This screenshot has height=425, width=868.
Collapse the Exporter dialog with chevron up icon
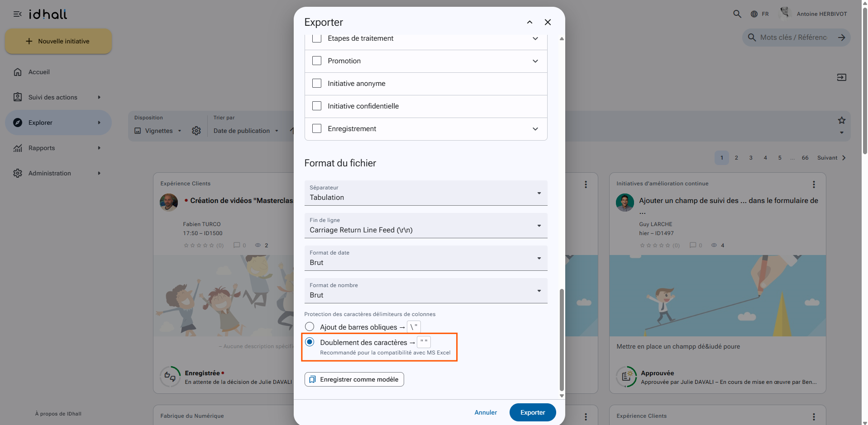coord(529,22)
